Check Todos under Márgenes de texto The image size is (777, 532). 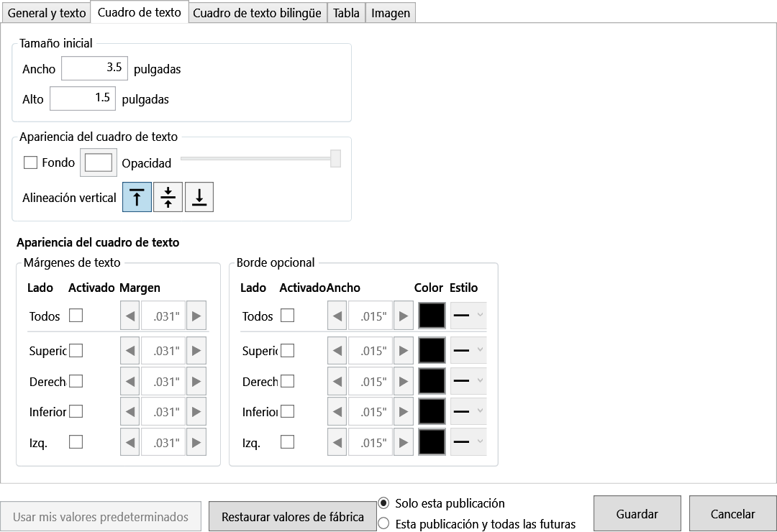tap(76, 316)
